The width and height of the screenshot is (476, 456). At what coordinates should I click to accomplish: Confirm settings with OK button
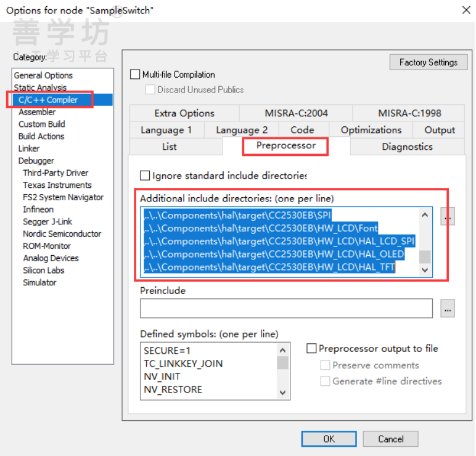[329, 439]
